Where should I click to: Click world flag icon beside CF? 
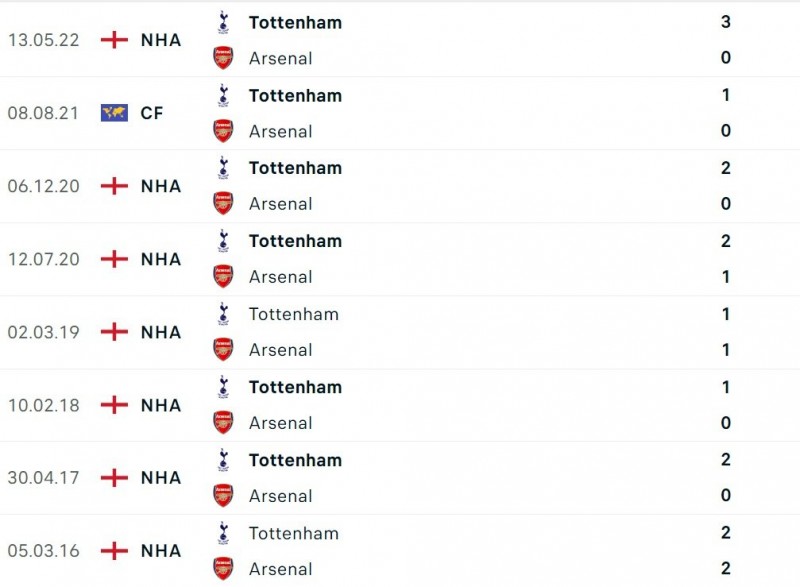(115, 113)
